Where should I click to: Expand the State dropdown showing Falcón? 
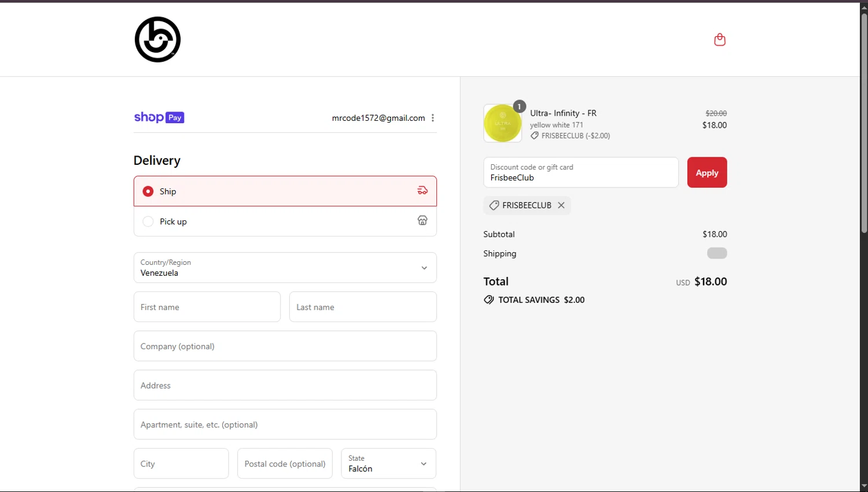pyautogui.click(x=388, y=464)
